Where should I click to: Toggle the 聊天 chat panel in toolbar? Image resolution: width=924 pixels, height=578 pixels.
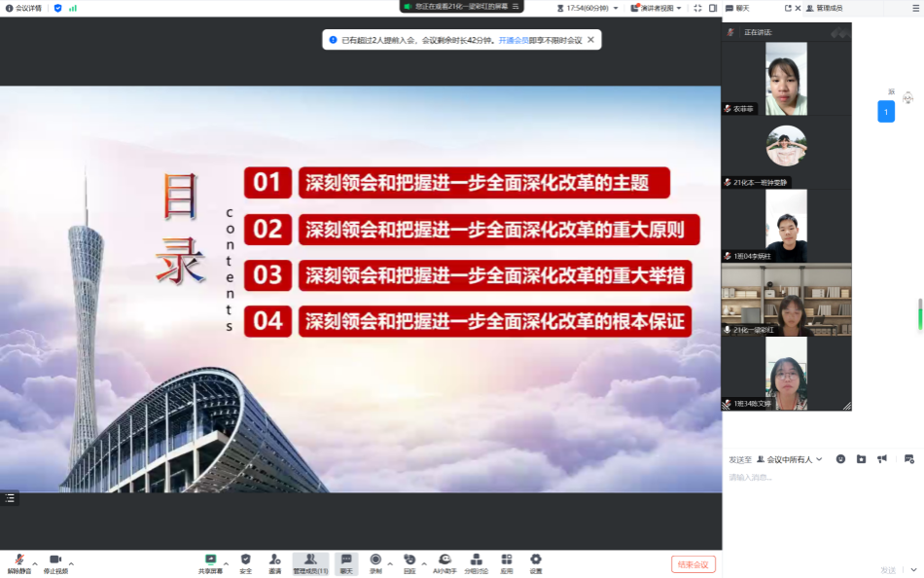pyautogui.click(x=346, y=560)
